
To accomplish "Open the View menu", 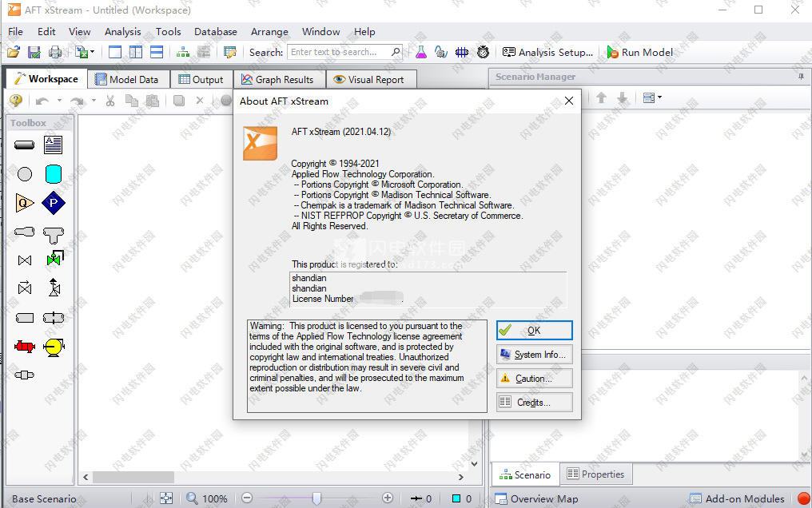I will pyautogui.click(x=80, y=32).
